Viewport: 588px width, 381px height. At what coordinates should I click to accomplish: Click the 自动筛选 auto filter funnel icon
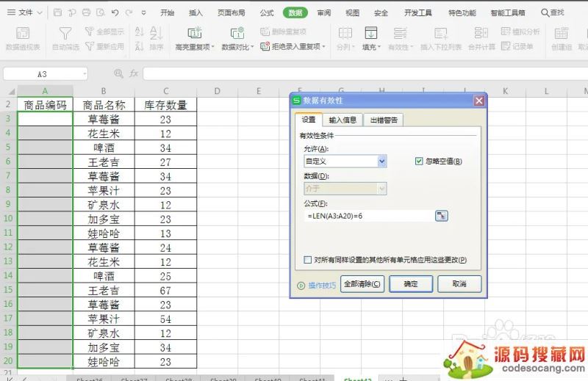(x=65, y=33)
